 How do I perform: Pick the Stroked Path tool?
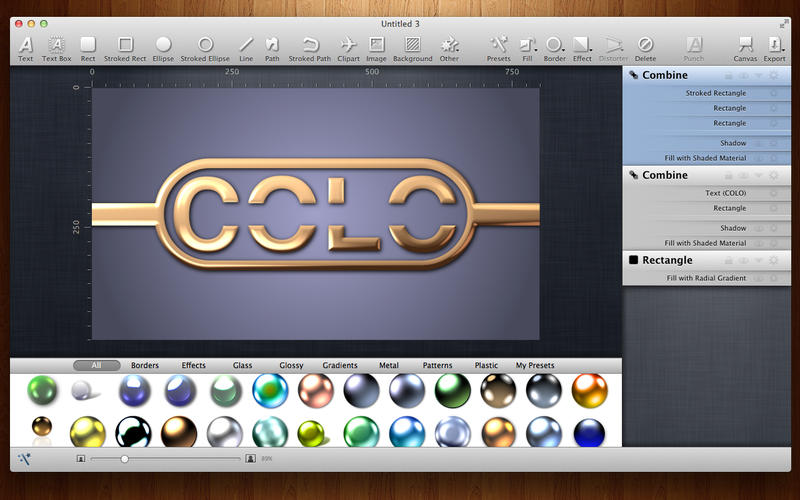tap(310, 49)
